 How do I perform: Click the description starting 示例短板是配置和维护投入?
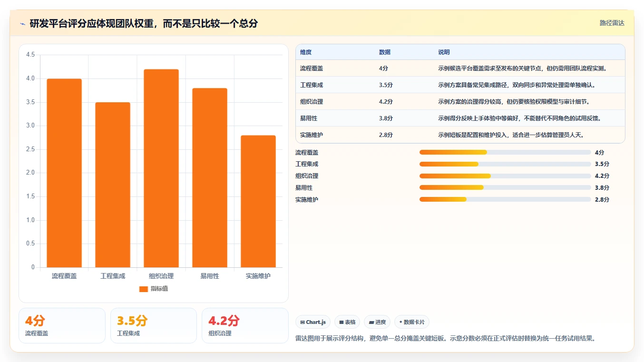coord(511,135)
